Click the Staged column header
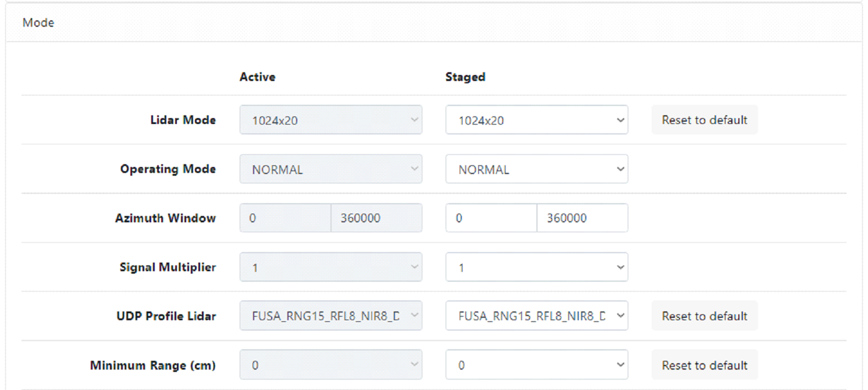The height and width of the screenshot is (390, 868). click(465, 76)
